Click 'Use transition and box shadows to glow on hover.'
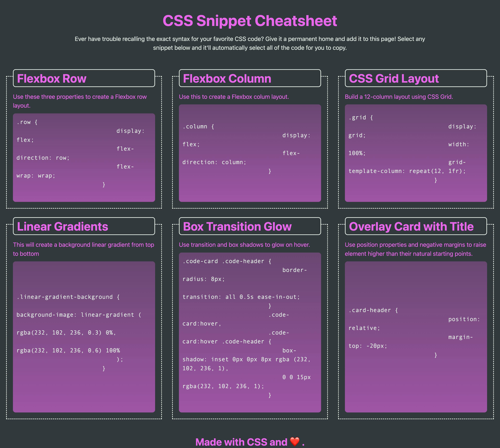 point(244,245)
